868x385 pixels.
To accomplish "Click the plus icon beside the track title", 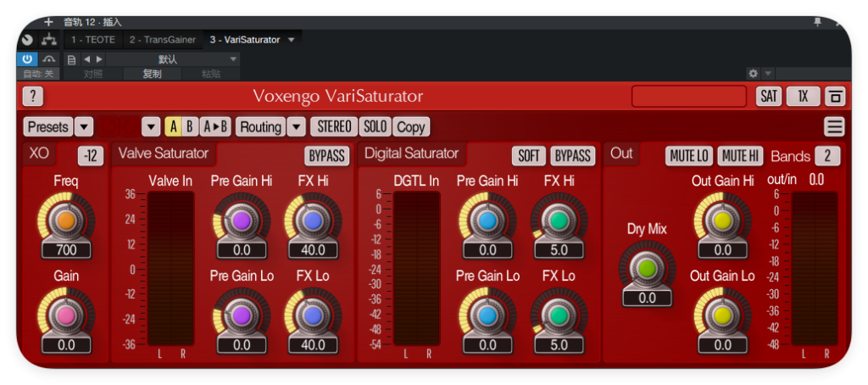I will point(48,23).
